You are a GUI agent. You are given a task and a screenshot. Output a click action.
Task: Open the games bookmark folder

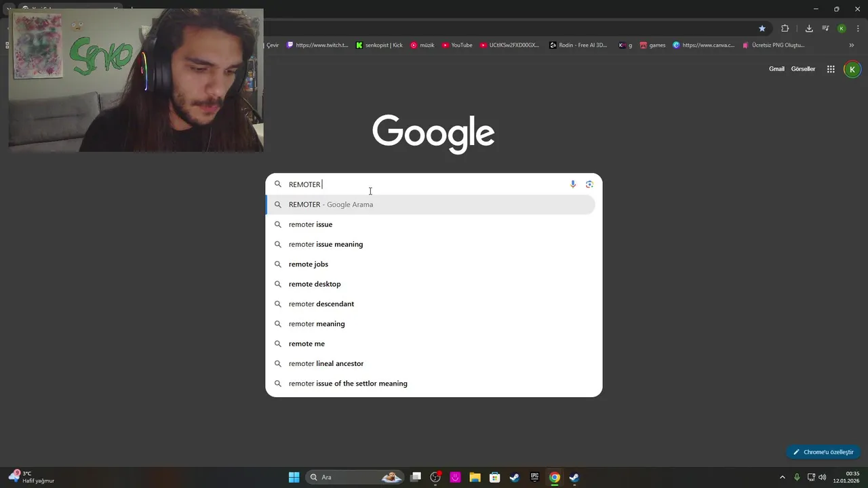[x=652, y=45]
